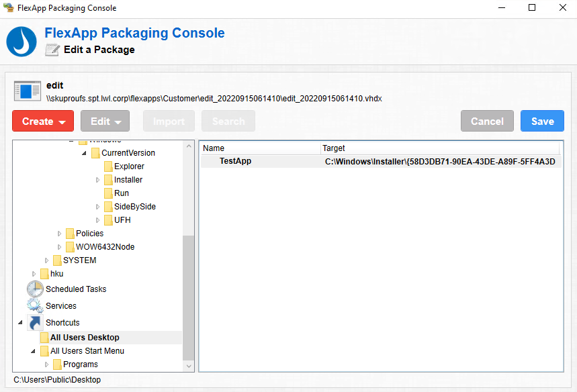Click the FlexApp water drop logo
Image resolution: width=577 pixels, height=392 pixels.
click(x=21, y=42)
